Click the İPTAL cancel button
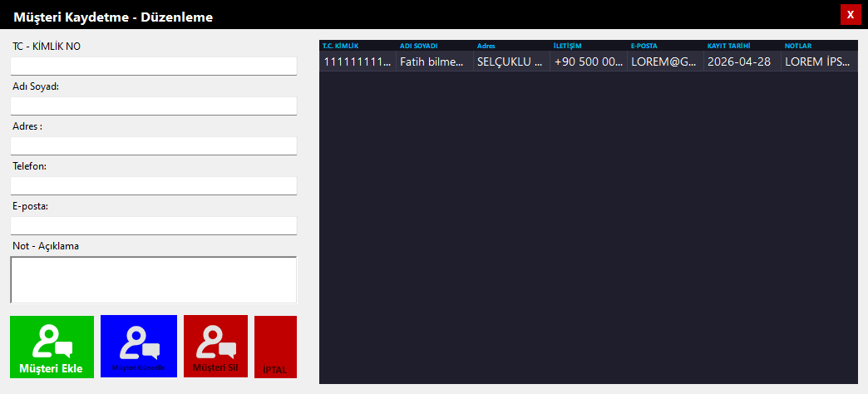The image size is (868, 394). click(276, 347)
